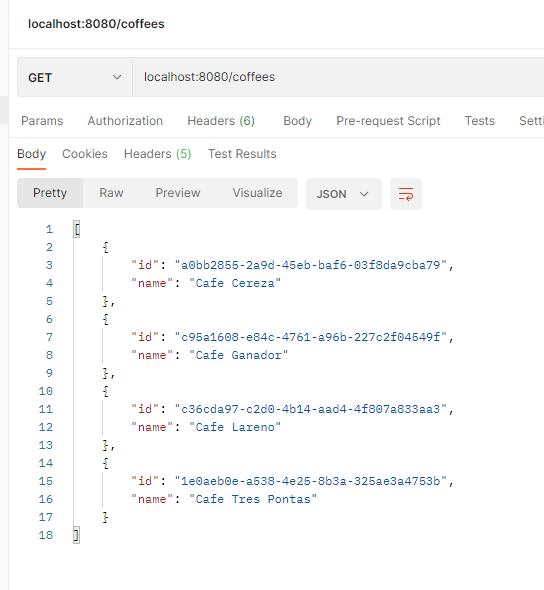Viewport: 544px width, 590px height.
Task: Select the request Body tab
Action: 298,121
